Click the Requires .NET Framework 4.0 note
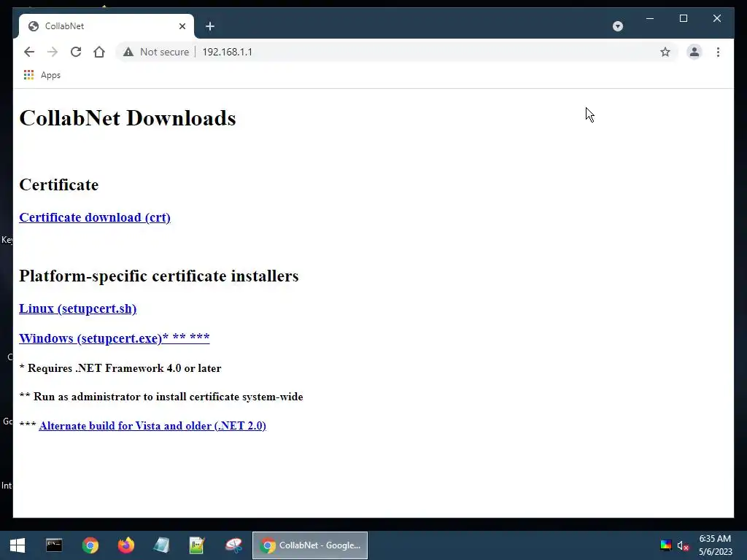Screen dimensions: 747x560 [120, 368]
